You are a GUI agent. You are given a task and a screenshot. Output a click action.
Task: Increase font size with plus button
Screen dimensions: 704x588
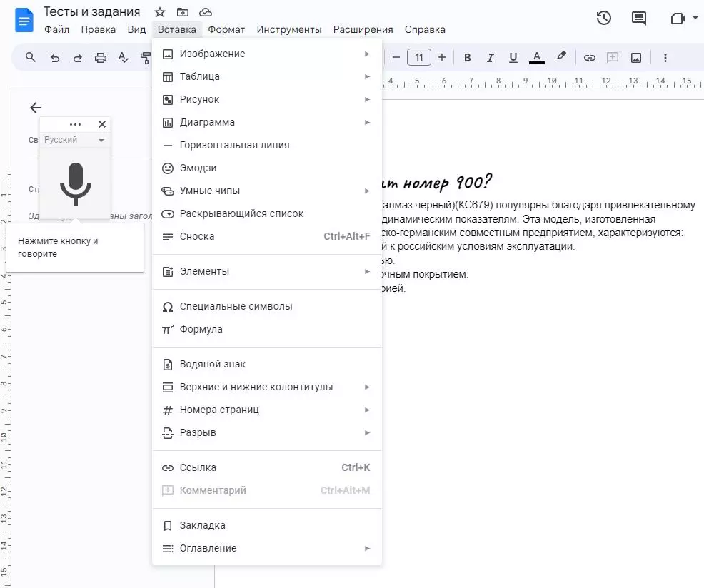(442, 58)
